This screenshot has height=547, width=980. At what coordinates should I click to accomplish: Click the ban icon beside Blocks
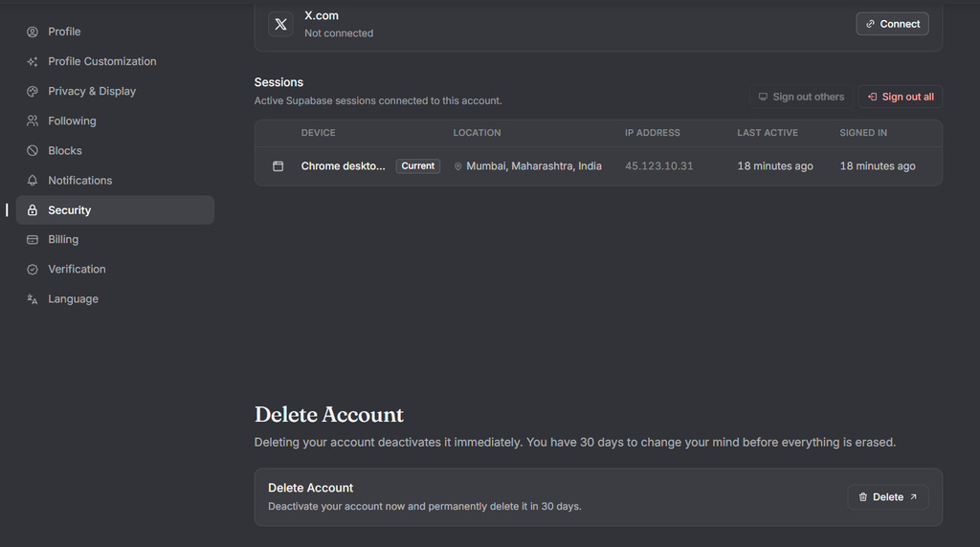click(x=33, y=150)
